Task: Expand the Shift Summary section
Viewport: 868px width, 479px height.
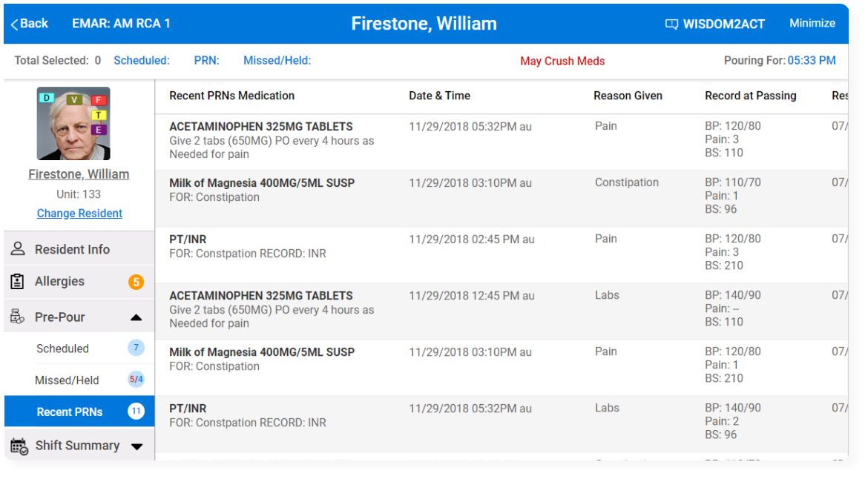Action: [139, 446]
